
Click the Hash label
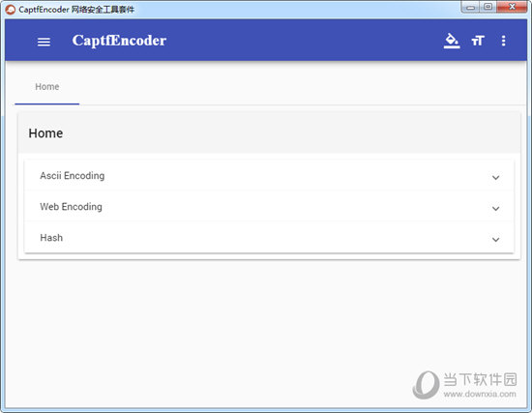point(51,238)
